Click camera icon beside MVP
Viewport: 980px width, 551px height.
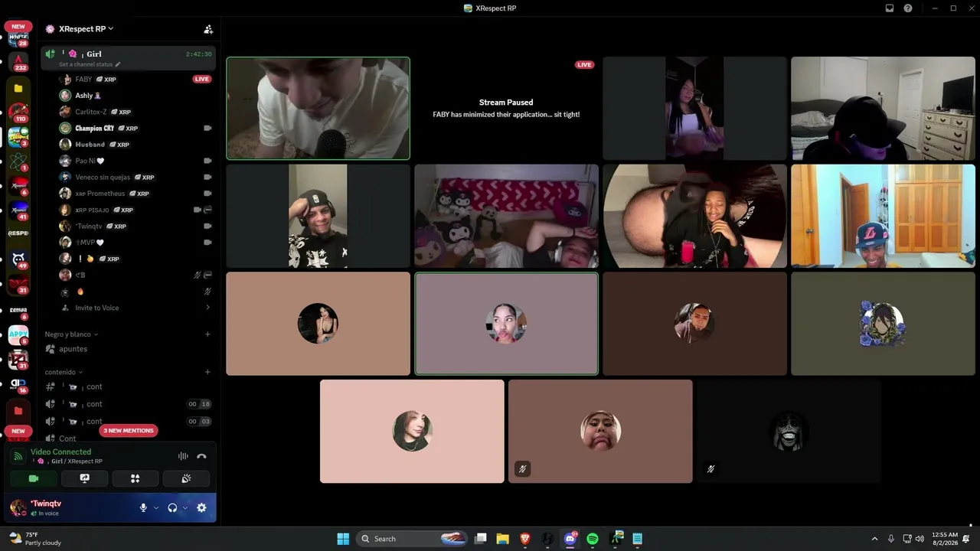click(x=207, y=242)
